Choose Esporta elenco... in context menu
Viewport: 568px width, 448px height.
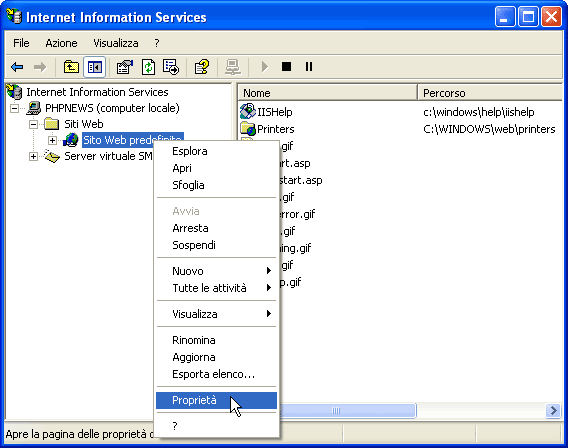tap(217, 374)
